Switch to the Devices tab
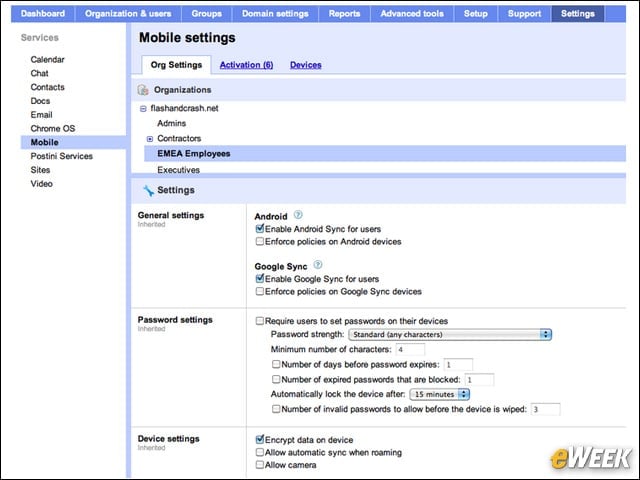The width and height of the screenshot is (640, 480). pos(306,65)
